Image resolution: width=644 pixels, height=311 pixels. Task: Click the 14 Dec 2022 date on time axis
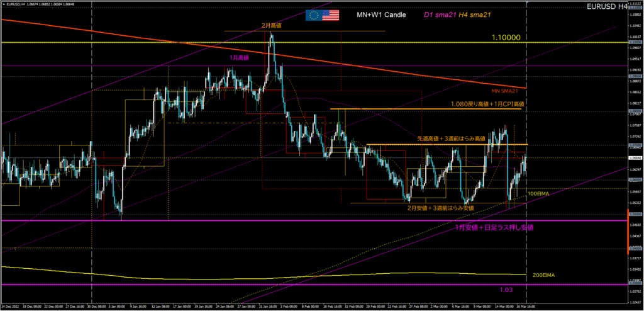point(11,305)
